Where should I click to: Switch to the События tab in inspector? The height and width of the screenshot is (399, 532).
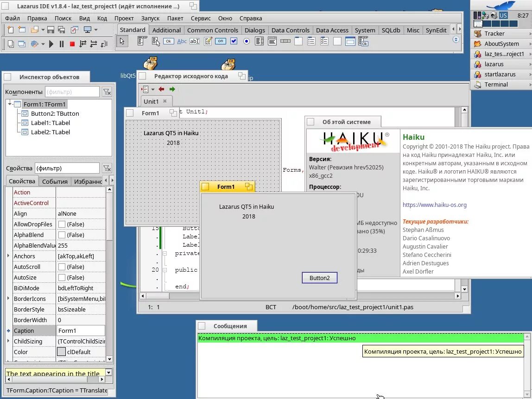coord(55,181)
